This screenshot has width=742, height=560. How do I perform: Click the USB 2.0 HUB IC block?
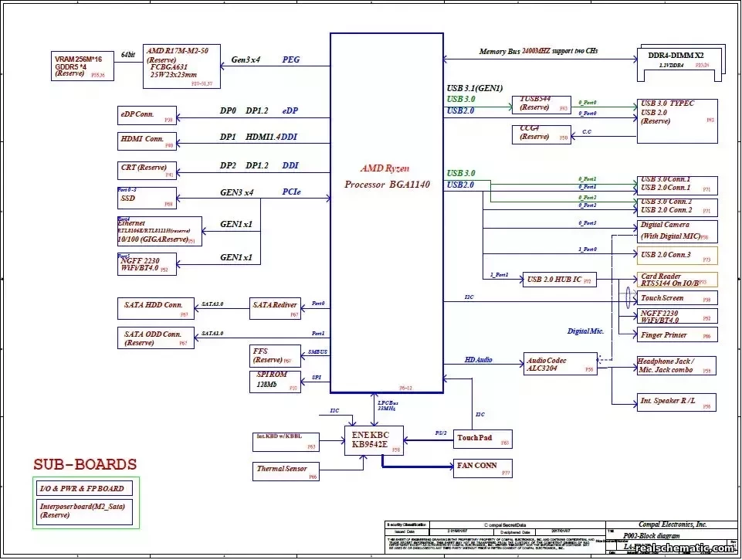pyautogui.click(x=560, y=280)
